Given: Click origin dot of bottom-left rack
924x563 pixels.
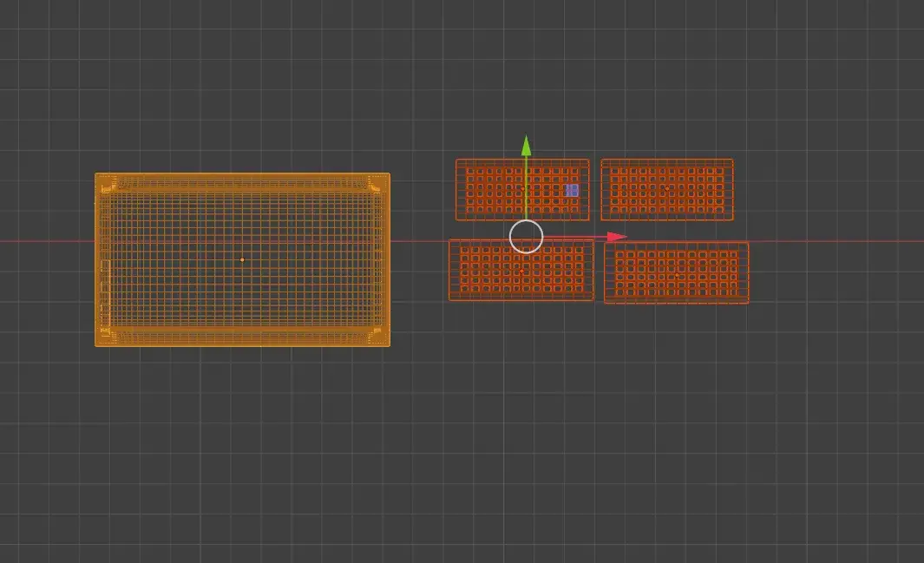Looking at the screenshot, I should pos(521,270).
